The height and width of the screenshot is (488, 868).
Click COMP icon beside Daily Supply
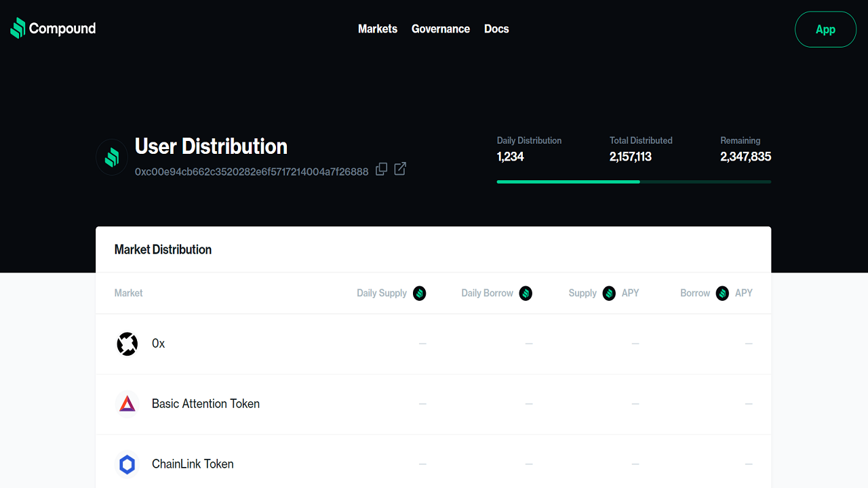pos(420,293)
